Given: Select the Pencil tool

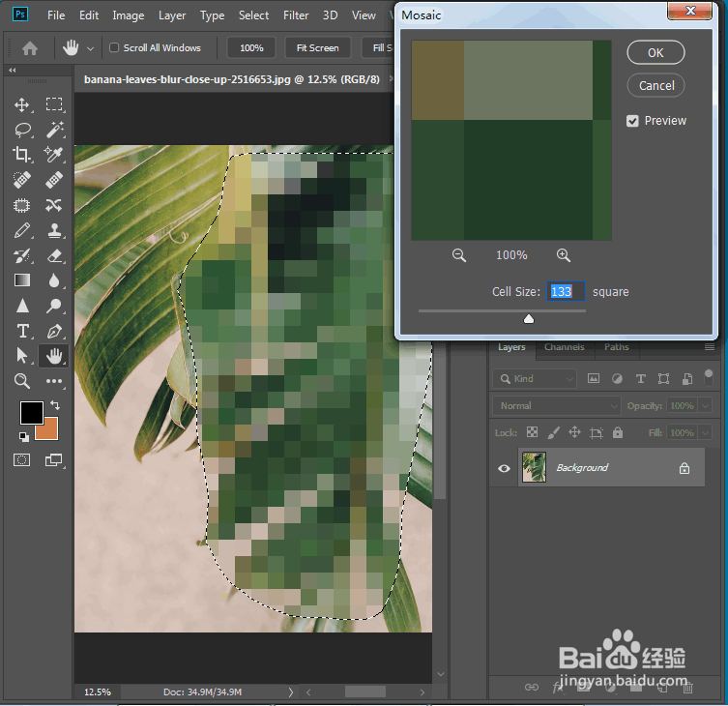Looking at the screenshot, I should coord(22,230).
